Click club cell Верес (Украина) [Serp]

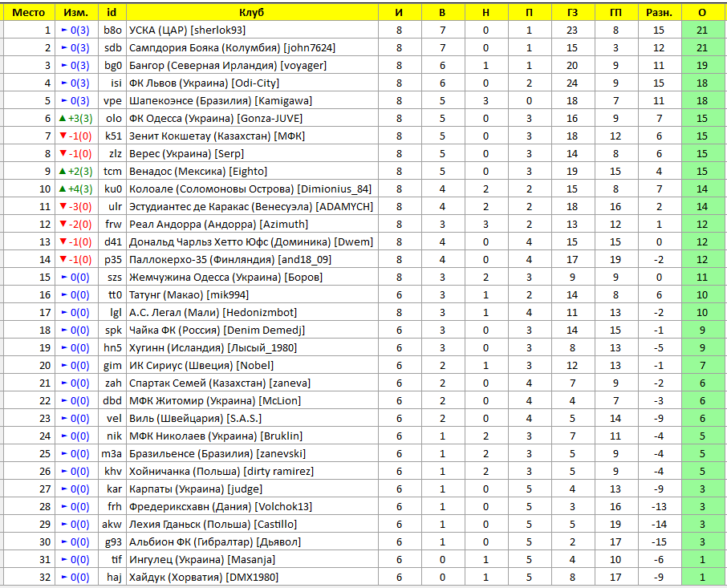(x=252, y=153)
